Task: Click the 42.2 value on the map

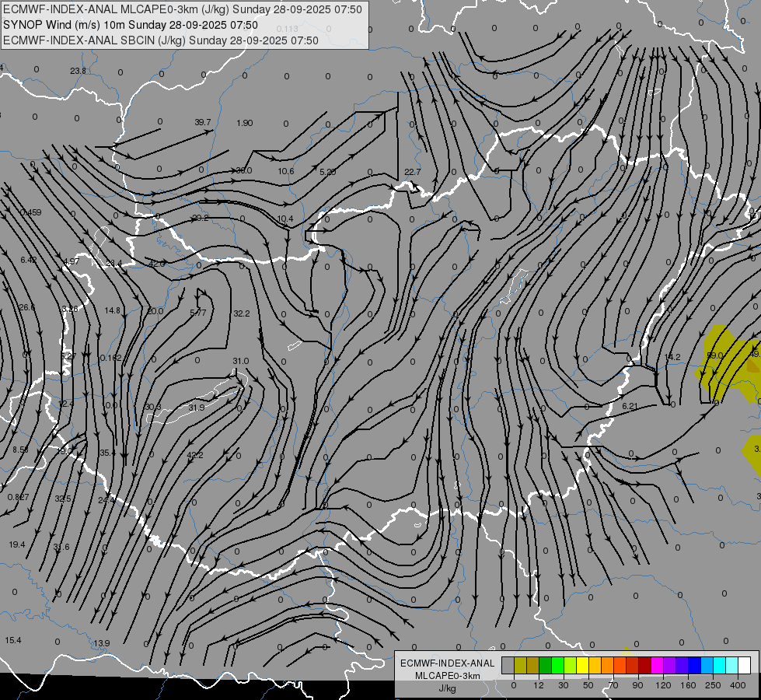Action: (194, 455)
